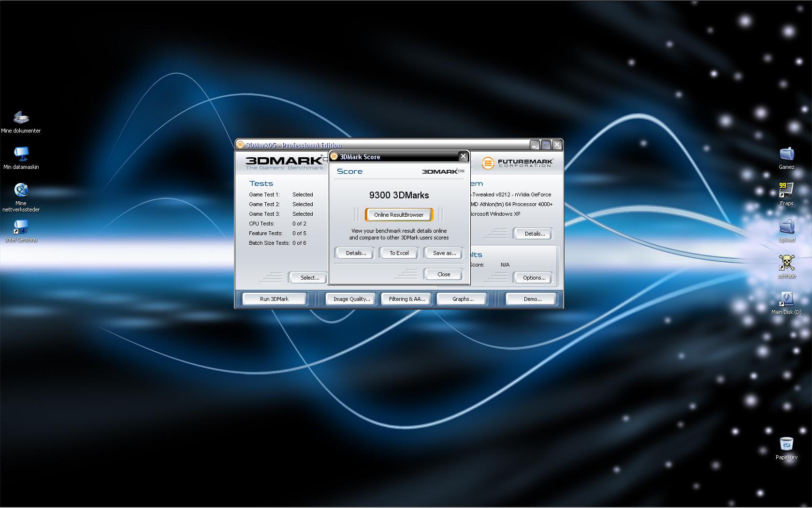Open Filtering & AA... settings
Image resolution: width=812 pixels, height=508 pixels.
pyautogui.click(x=407, y=299)
